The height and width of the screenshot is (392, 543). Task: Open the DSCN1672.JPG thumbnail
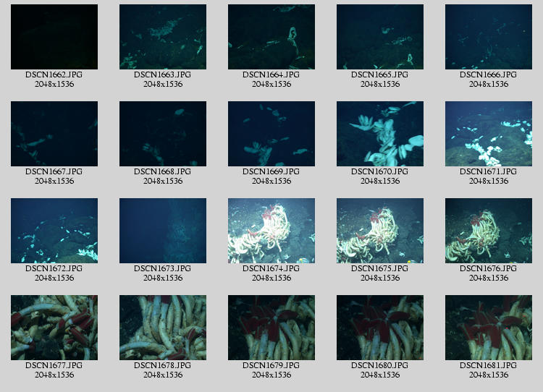coord(54,231)
